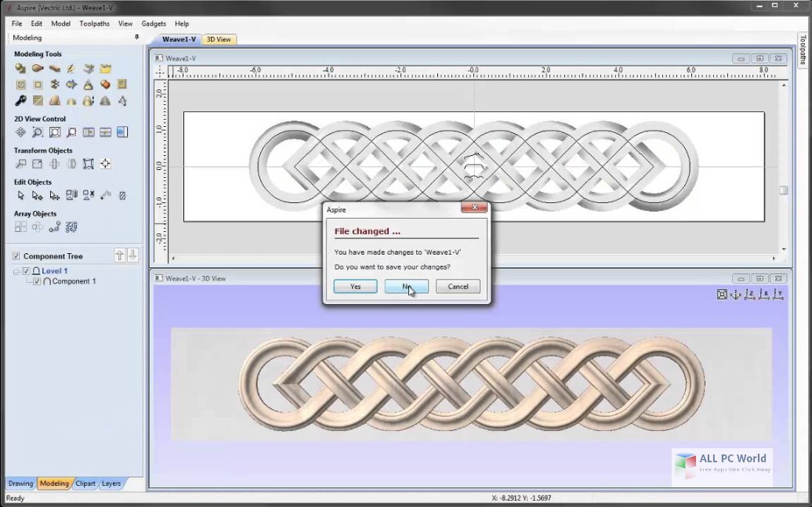This screenshot has height=507, width=812.
Task: Pick the Selection arrow tool
Action: [20, 195]
